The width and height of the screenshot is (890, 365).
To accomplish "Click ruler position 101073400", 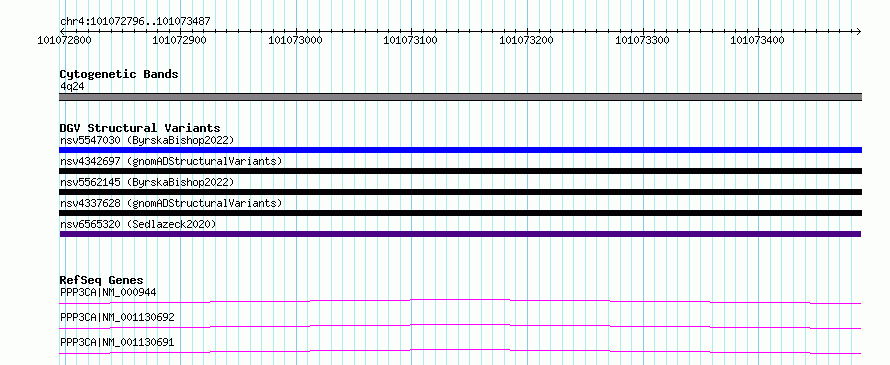I will 757,40.
